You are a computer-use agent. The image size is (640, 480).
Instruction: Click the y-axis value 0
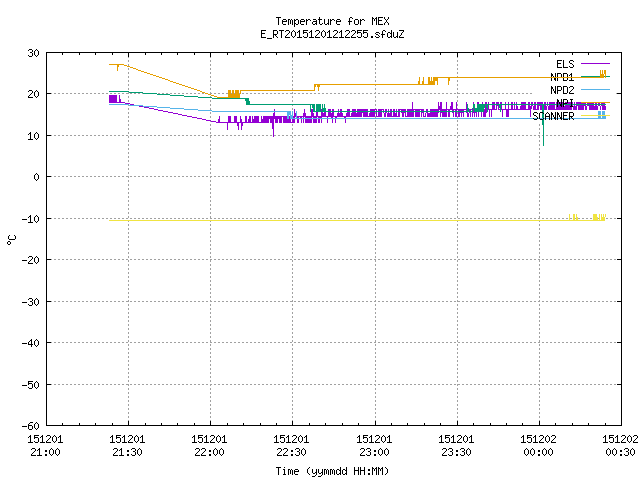coord(37,177)
